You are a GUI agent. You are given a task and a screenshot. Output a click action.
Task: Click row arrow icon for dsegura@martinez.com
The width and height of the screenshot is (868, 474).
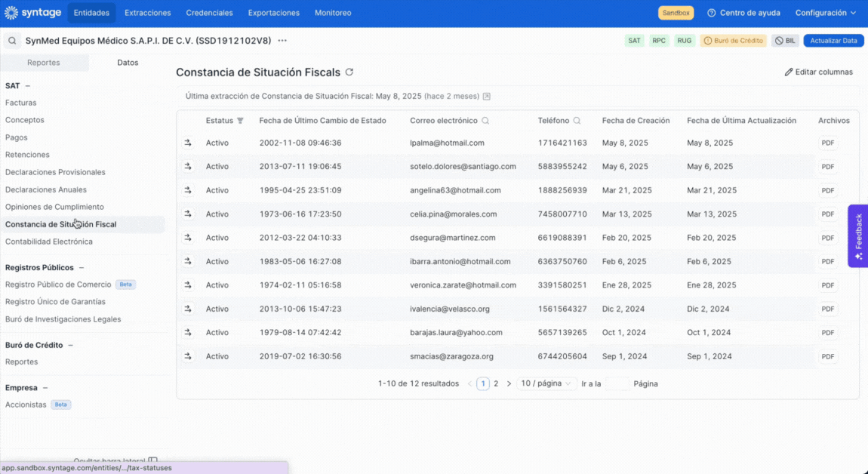tap(188, 238)
